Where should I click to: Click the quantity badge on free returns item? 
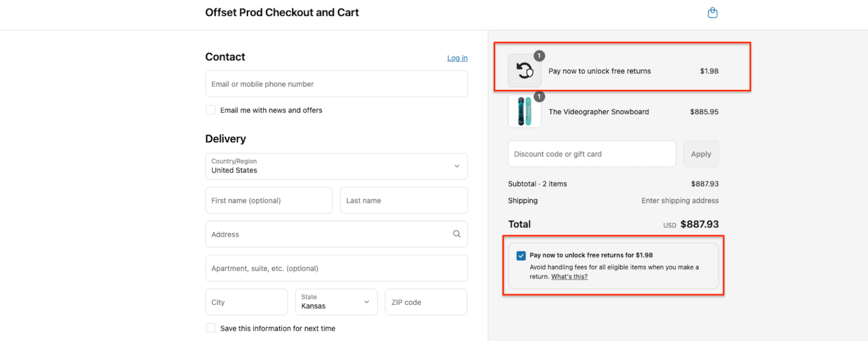(x=539, y=56)
